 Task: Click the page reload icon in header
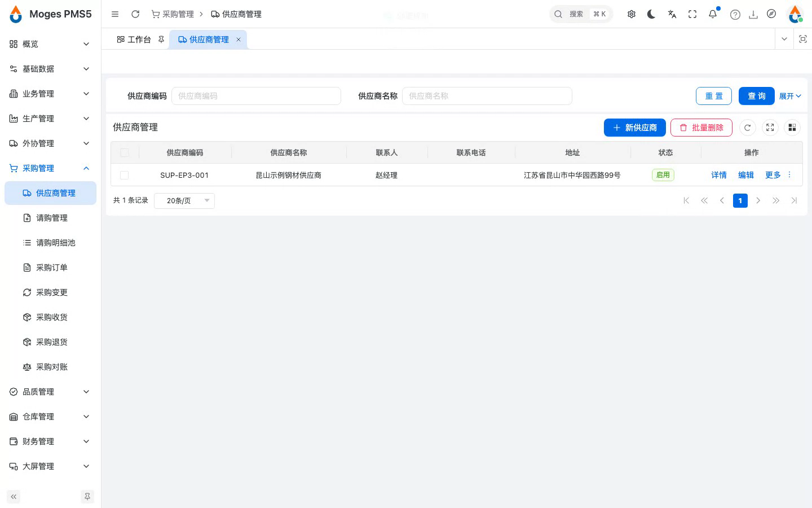135,14
